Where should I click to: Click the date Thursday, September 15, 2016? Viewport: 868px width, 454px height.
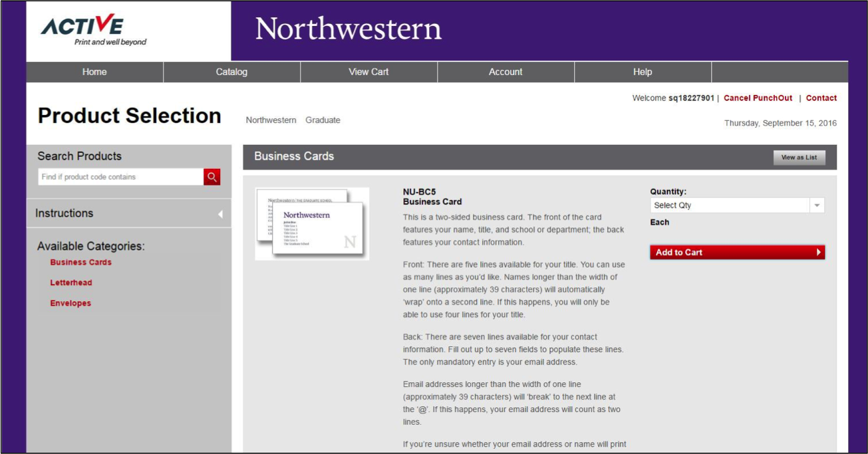pyautogui.click(x=780, y=123)
